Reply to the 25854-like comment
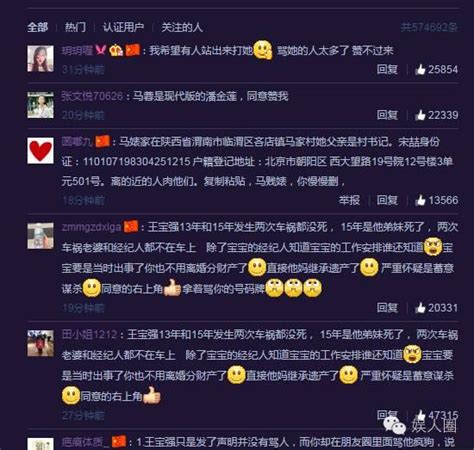This screenshot has width=474, height=450. tap(387, 69)
